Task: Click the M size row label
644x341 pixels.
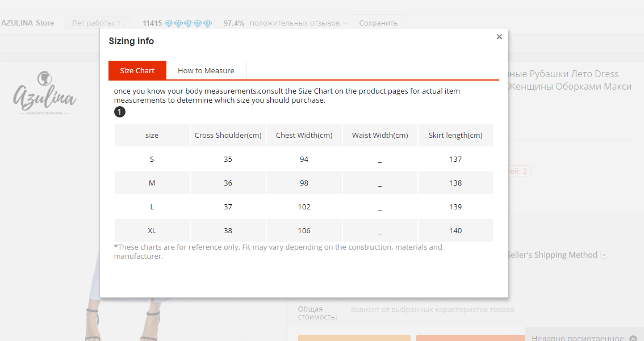Action: click(152, 183)
